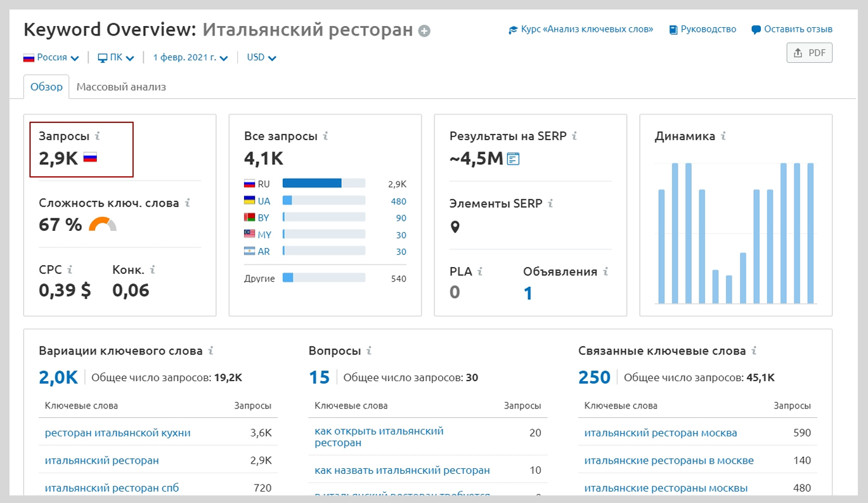Export report with the PDF button

click(809, 53)
